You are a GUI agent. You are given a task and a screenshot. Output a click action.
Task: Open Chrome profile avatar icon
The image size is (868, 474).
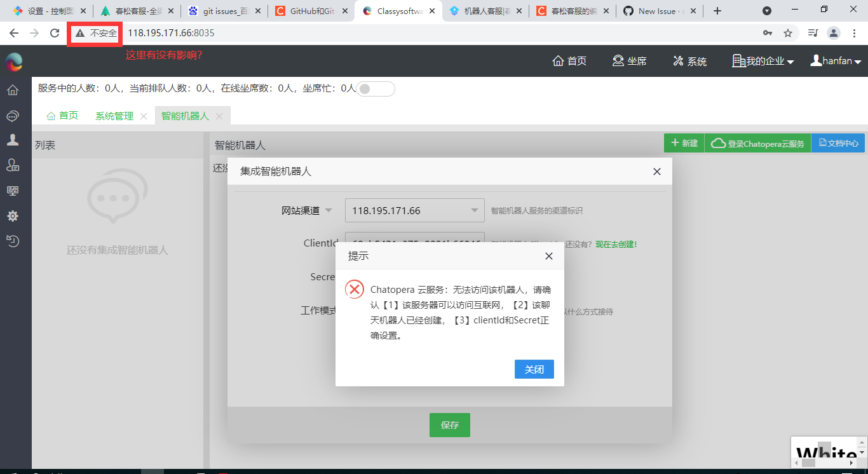[x=834, y=33]
